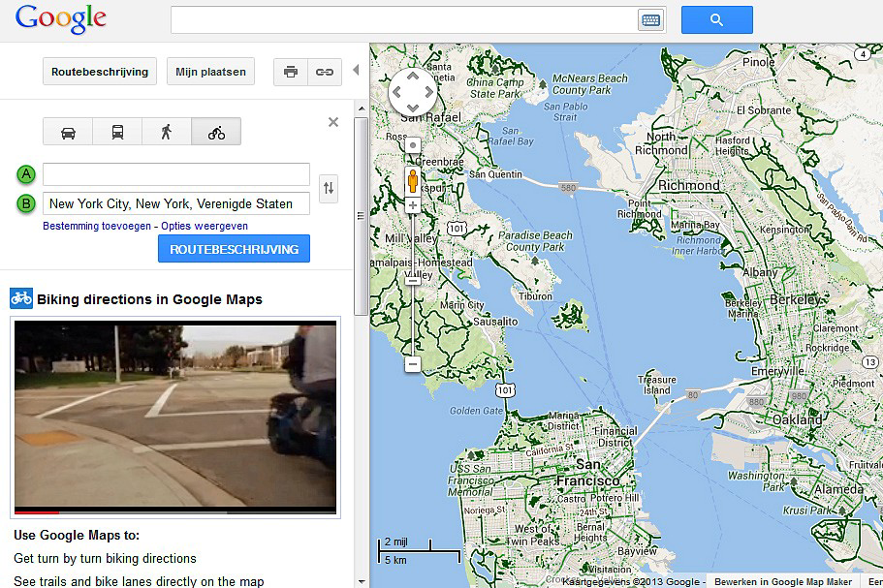Screen dimensions: 883x588
Task: Zoom out using the minus icon
Action: click(x=413, y=364)
